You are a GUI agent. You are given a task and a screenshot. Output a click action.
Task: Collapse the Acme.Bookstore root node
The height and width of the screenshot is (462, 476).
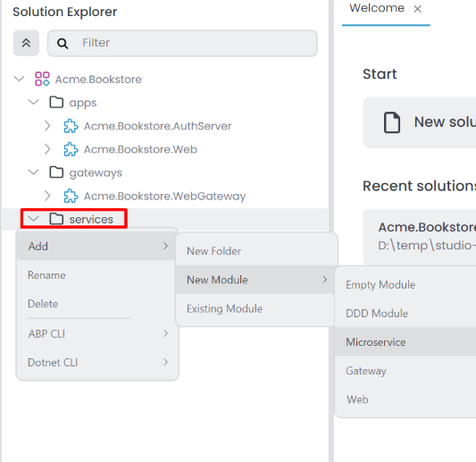[x=19, y=79]
